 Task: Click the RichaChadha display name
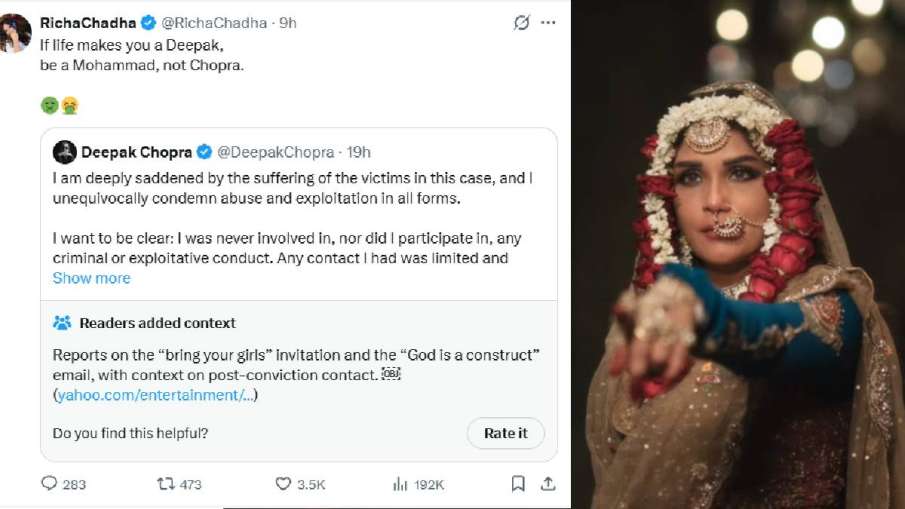(x=87, y=22)
